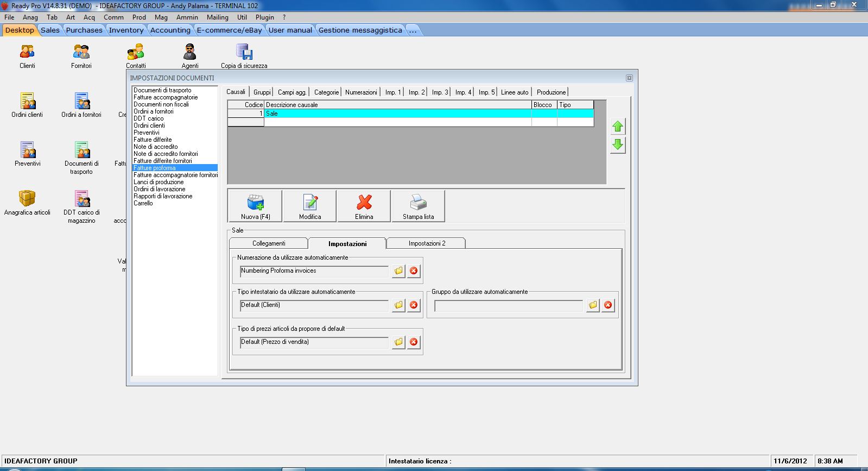Open the Gestione messaggistica workspace tab
868x471 pixels.
360,30
